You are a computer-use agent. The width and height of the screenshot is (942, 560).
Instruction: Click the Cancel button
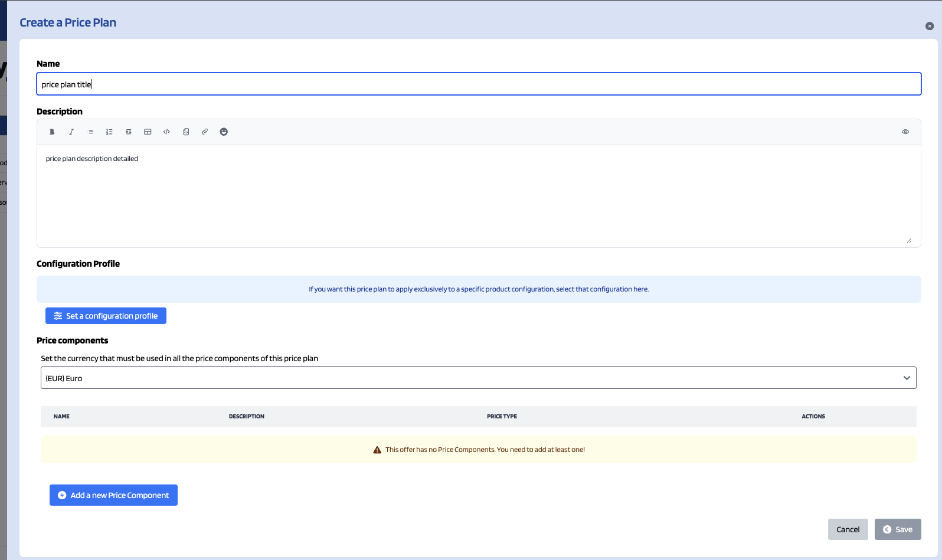tap(848, 529)
